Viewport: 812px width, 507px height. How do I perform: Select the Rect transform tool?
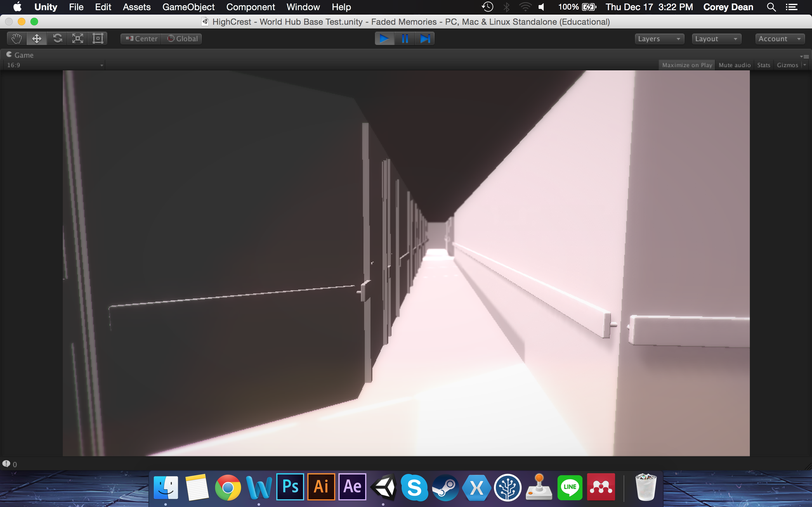click(x=98, y=39)
